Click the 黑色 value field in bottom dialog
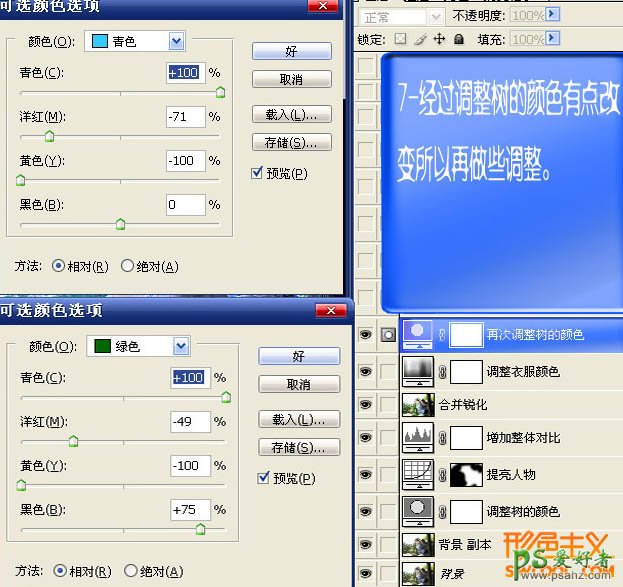Viewport: 623px width, 587px height. tap(190, 509)
